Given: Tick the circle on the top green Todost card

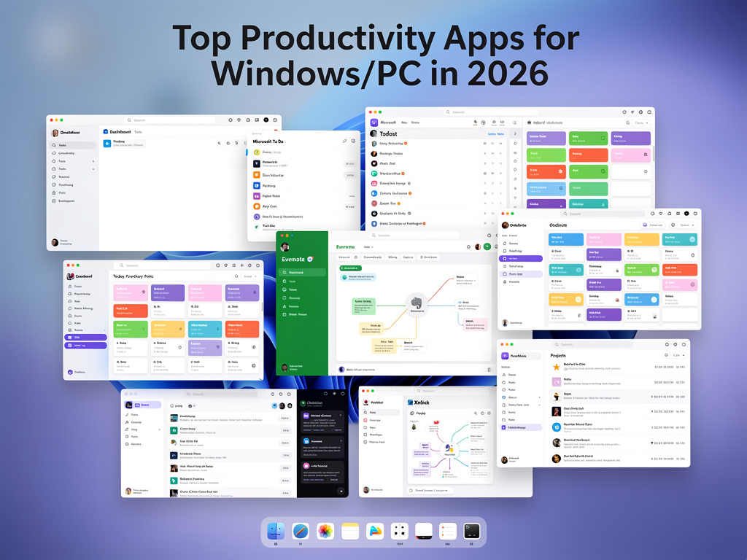Looking at the screenshot, I should pos(603,138).
